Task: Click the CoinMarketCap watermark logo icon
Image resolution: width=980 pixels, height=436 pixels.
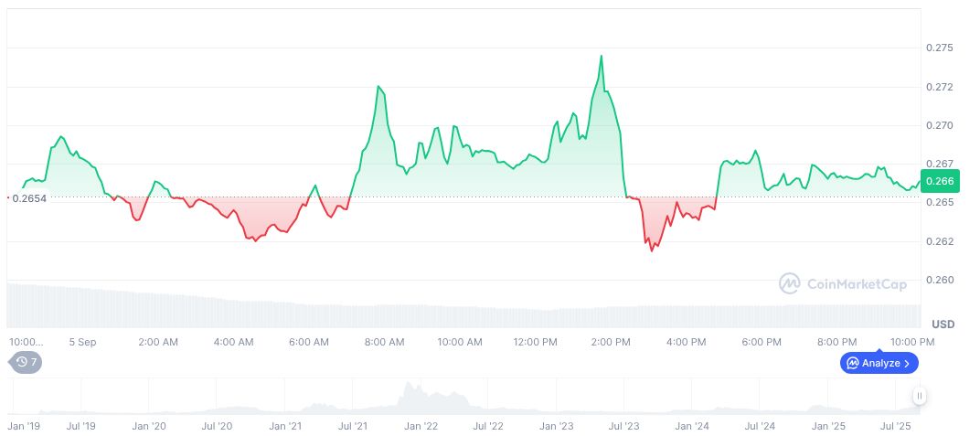Action: pyautogui.click(x=789, y=284)
